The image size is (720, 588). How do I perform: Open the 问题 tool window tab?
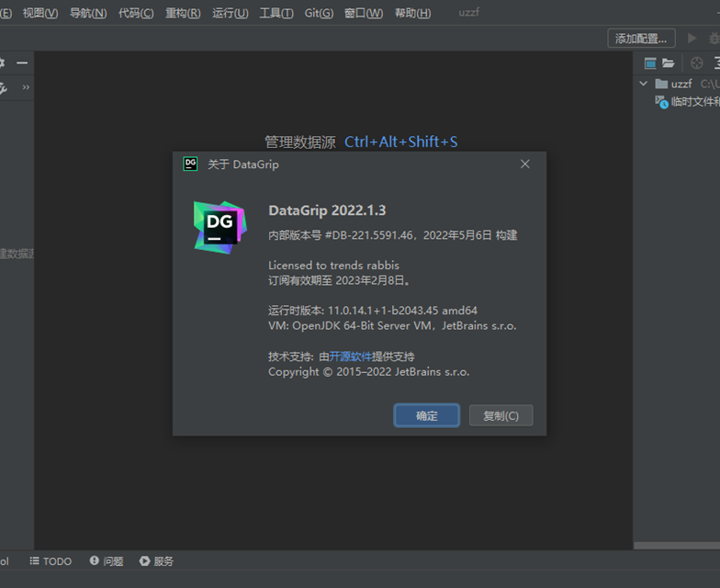[107, 560]
